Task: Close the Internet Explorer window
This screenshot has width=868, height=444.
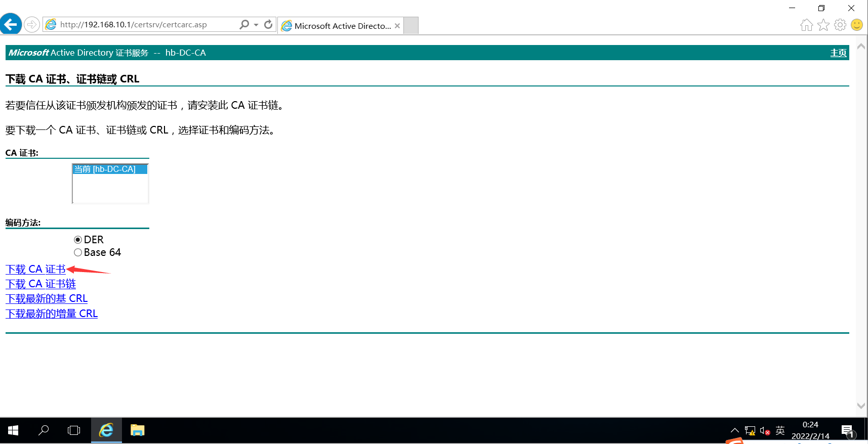Action: pos(851,8)
